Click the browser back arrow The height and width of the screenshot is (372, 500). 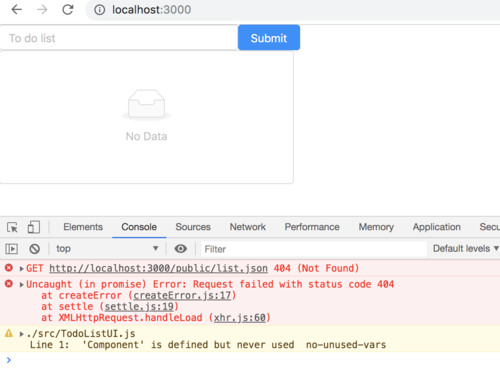coord(16,10)
